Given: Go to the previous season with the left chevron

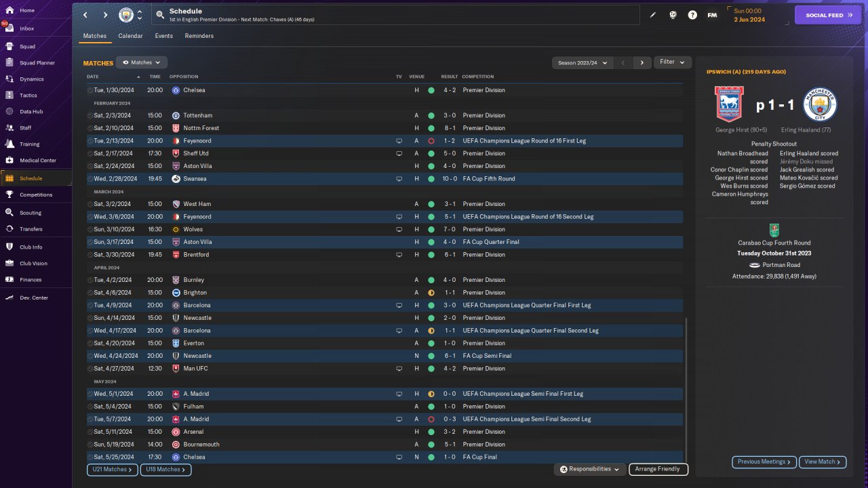Looking at the screenshot, I should [623, 62].
